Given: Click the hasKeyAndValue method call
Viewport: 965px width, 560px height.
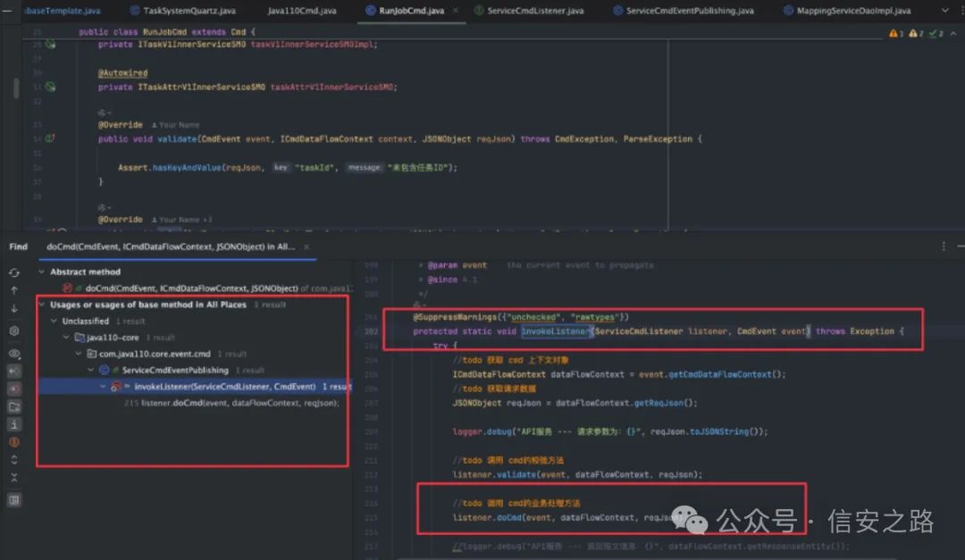Looking at the screenshot, I should click(187, 167).
